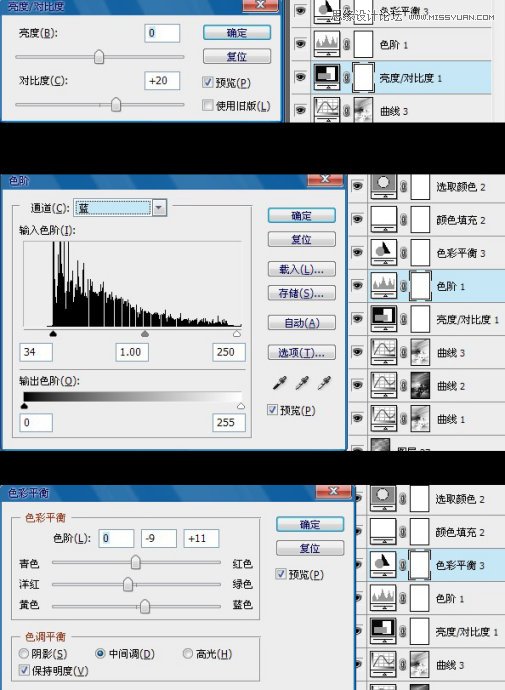Click 复位 in Color Balance dialog
This screenshot has width=505, height=690.
(x=310, y=548)
